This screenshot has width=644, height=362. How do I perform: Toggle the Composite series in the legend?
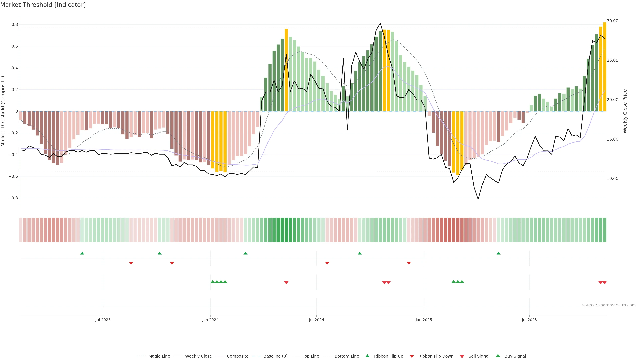coord(237,356)
